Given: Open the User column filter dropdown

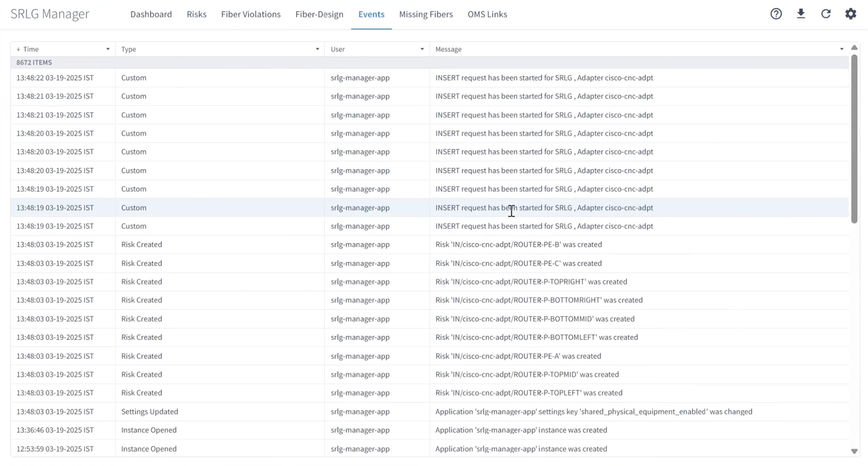Looking at the screenshot, I should tap(422, 49).
